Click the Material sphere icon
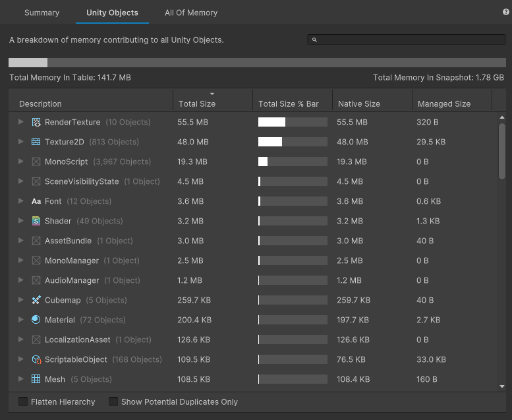Viewport: 512px width, 420px height. tap(36, 320)
